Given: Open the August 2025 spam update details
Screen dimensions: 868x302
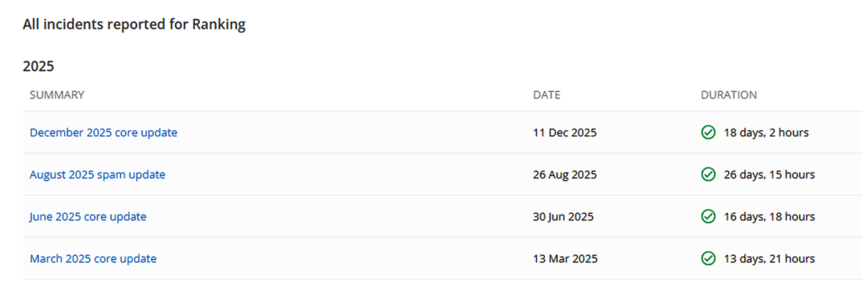Looking at the screenshot, I should click(x=97, y=175).
